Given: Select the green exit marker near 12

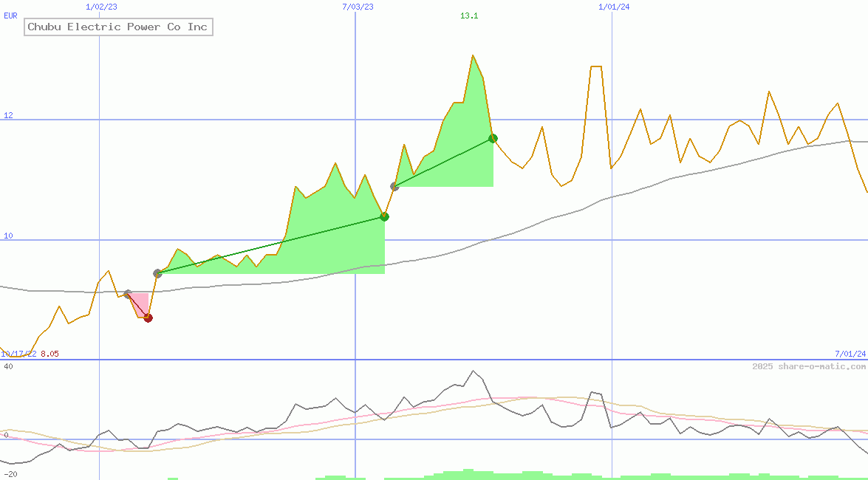Looking at the screenshot, I should tap(493, 138).
